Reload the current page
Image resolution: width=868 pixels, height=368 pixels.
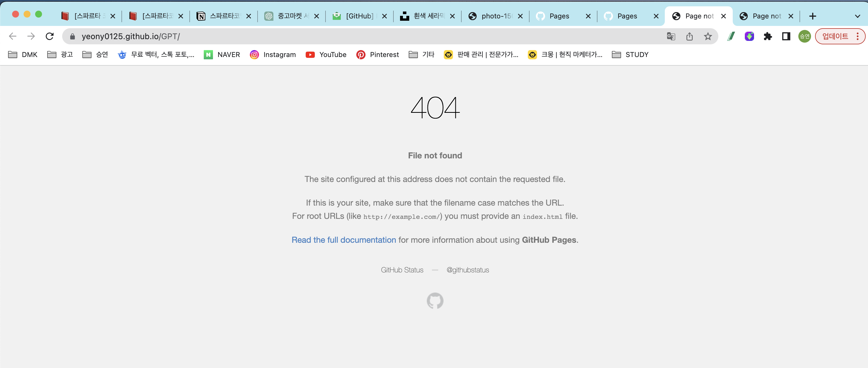point(50,36)
